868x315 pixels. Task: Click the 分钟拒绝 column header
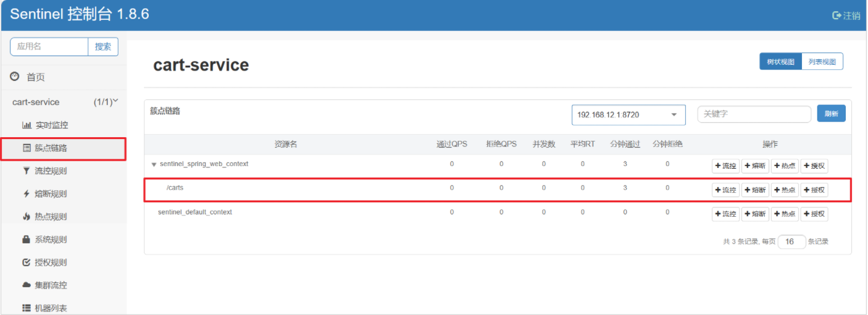point(667,144)
